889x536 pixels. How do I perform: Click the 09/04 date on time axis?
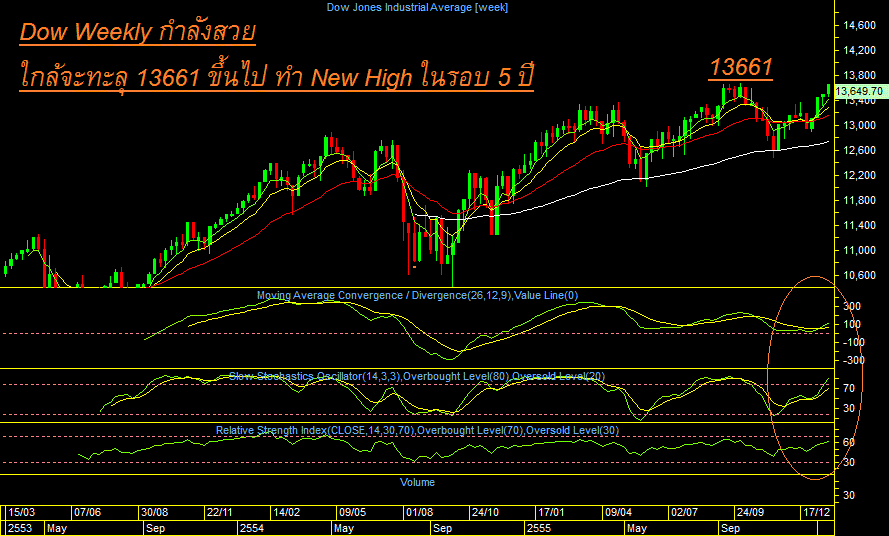[618, 512]
